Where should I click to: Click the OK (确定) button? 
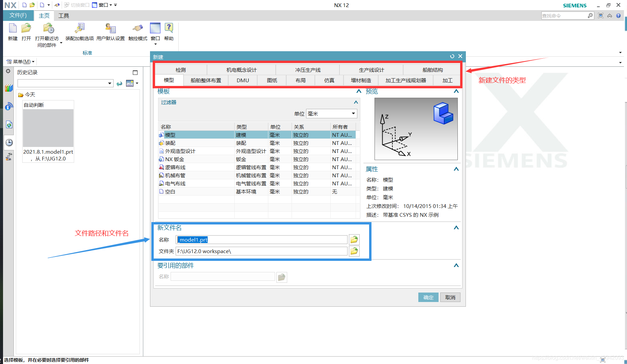click(x=428, y=297)
